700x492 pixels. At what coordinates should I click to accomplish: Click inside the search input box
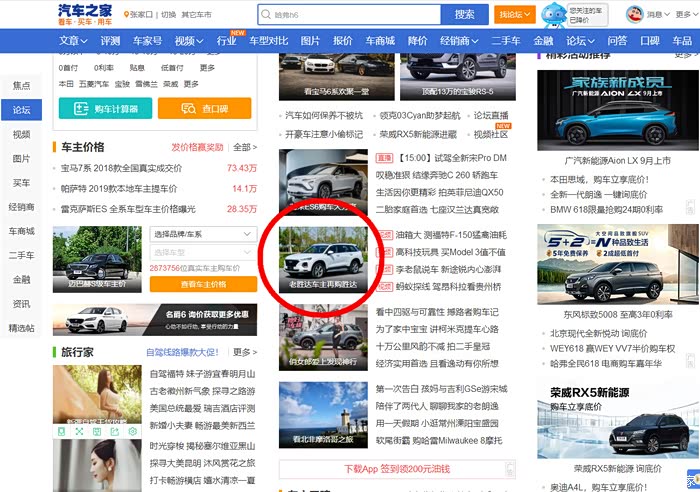(350, 14)
